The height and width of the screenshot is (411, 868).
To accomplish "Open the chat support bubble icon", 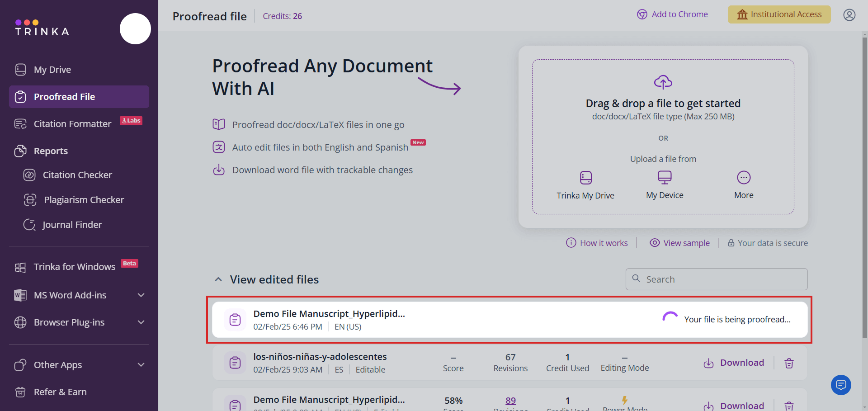I will point(840,385).
